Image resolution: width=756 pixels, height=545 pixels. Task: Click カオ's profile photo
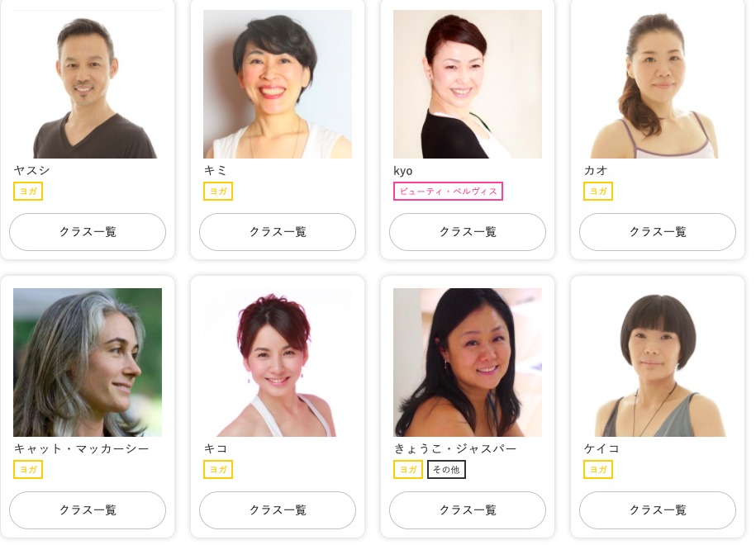click(x=657, y=84)
